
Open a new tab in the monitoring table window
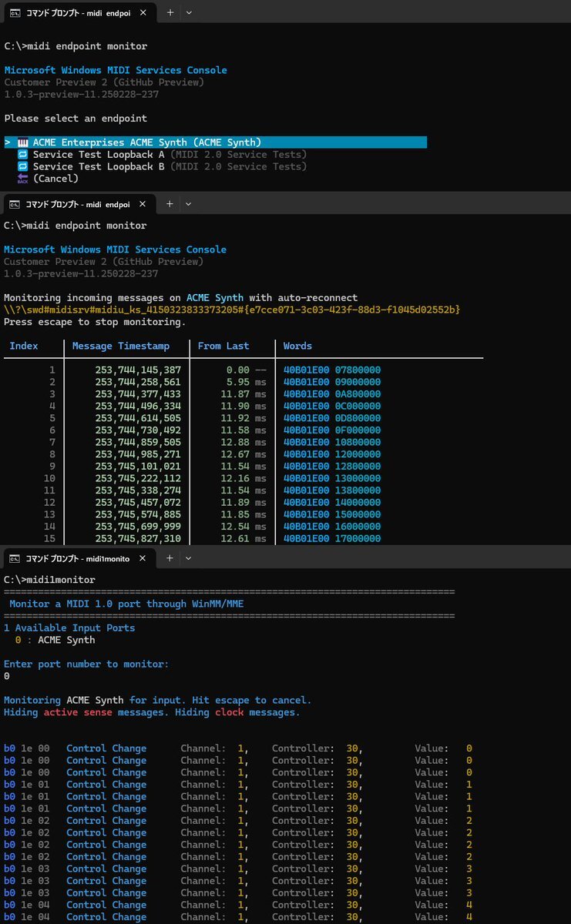[x=170, y=204]
